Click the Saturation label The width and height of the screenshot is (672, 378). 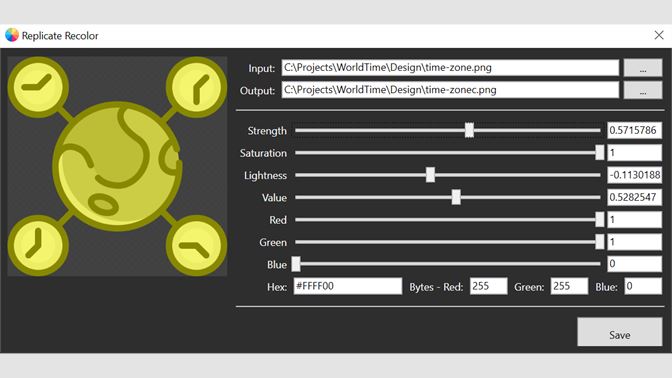(263, 153)
